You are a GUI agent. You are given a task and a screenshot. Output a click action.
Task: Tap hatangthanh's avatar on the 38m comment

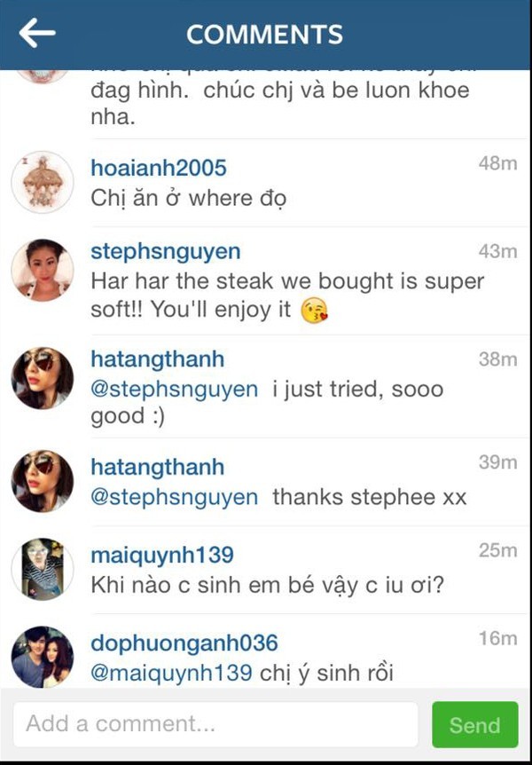click(x=43, y=378)
